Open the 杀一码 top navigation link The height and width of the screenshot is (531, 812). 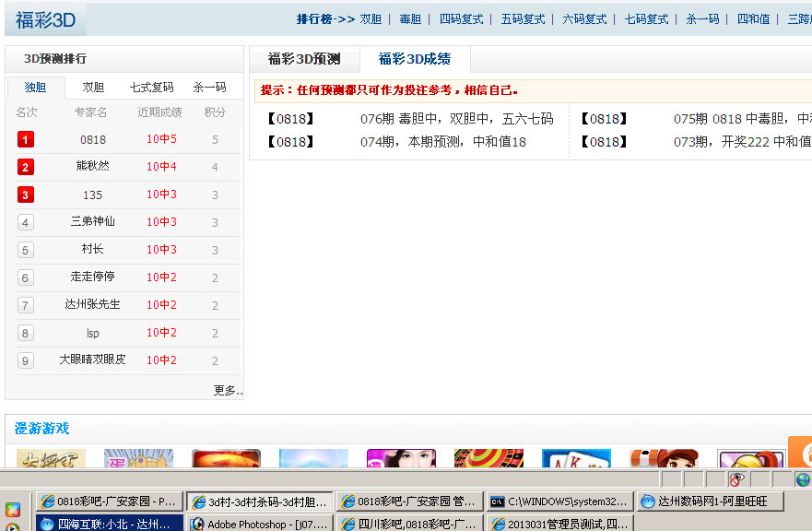[702, 19]
